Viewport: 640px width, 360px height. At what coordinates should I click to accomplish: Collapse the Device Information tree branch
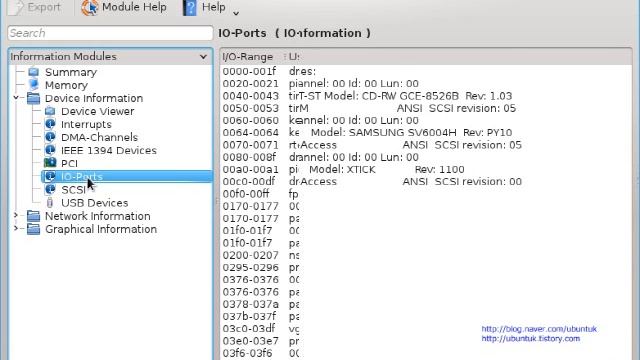pyautogui.click(x=16, y=98)
